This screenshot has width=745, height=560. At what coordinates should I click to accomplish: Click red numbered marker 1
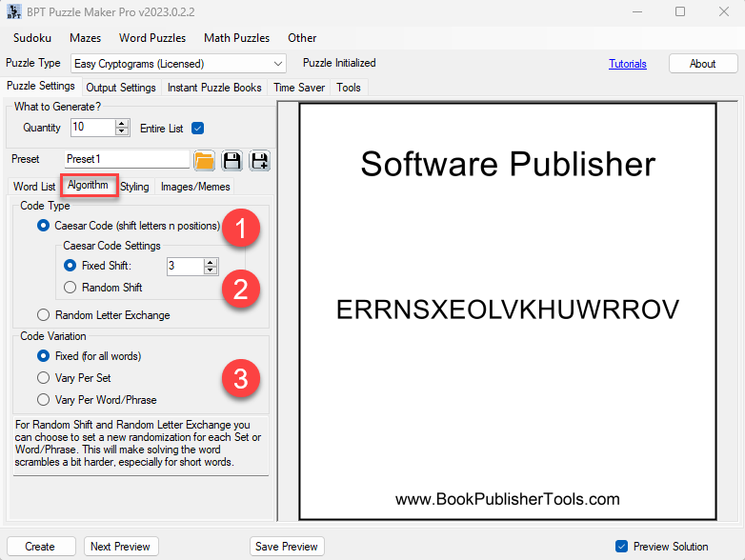240,230
